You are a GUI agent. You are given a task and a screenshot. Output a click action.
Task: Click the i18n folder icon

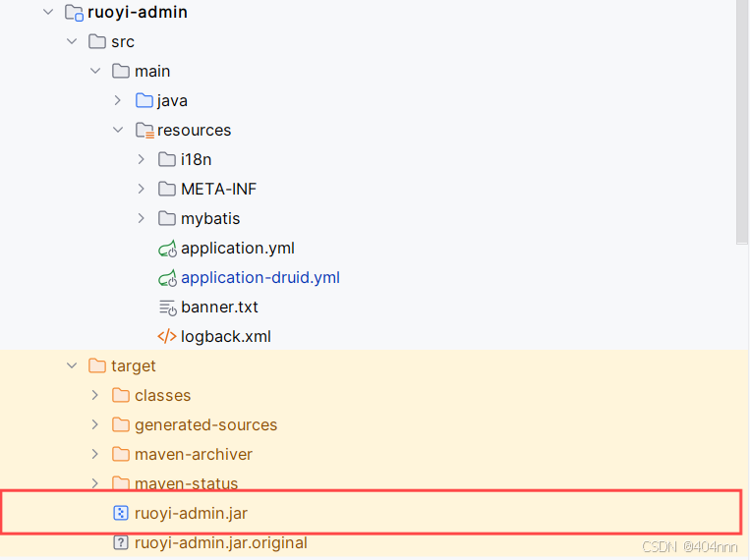(x=167, y=159)
